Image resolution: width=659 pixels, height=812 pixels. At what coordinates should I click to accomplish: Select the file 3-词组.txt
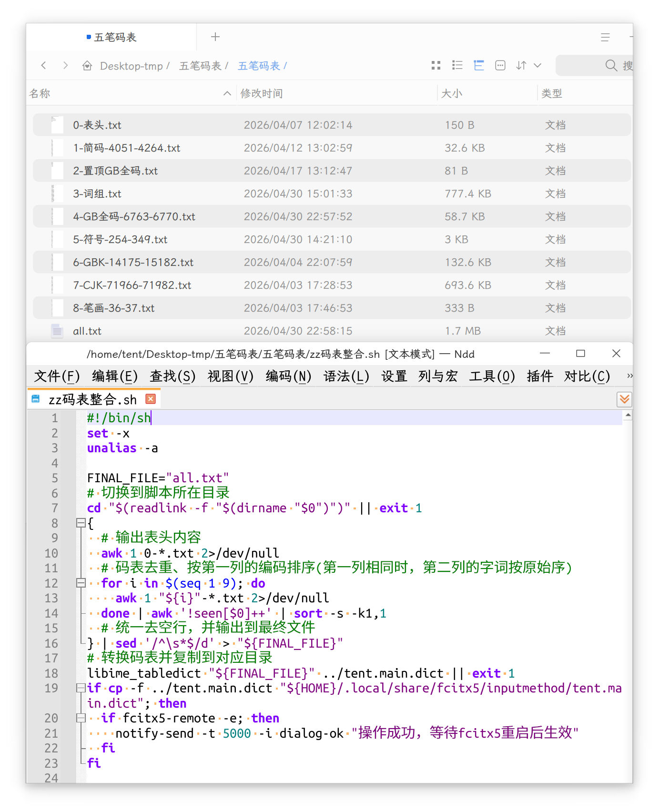tap(332, 193)
